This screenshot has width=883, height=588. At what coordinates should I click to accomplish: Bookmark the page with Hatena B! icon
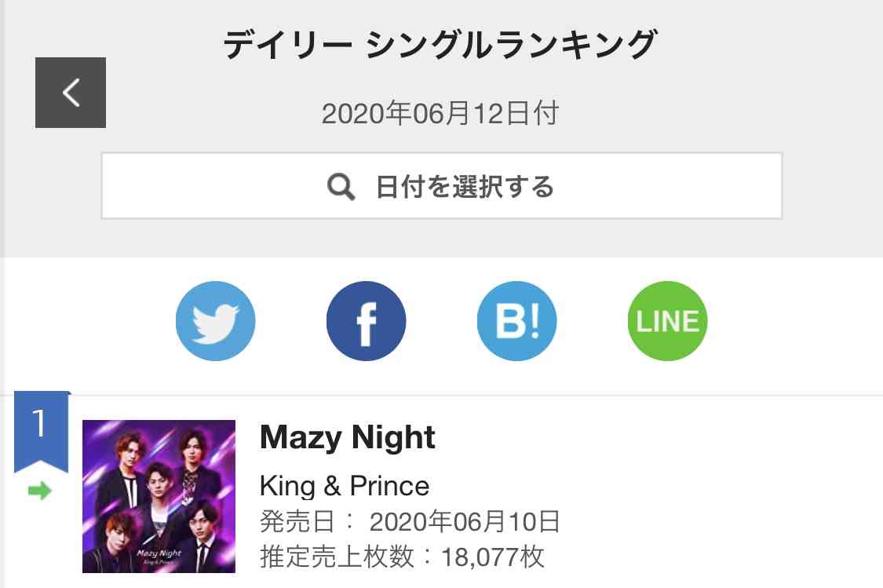click(x=516, y=321)
